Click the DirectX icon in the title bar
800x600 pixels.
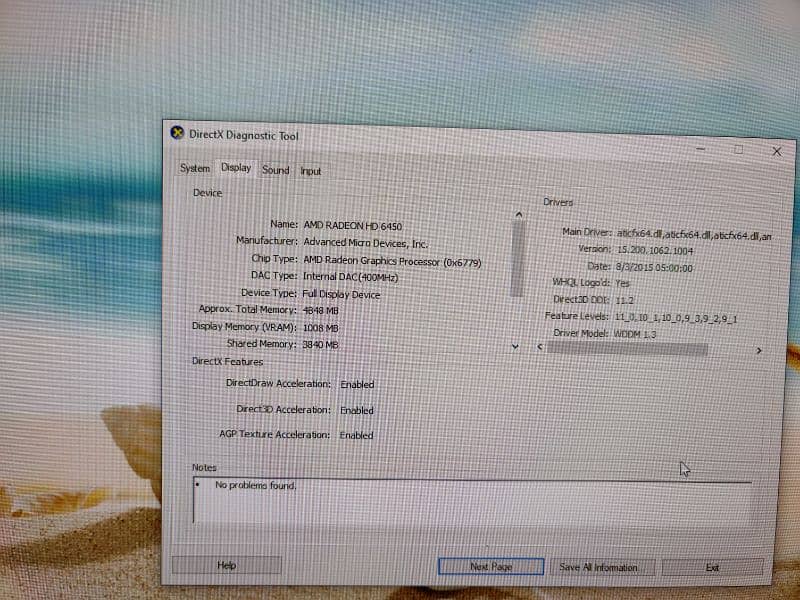pyautogui.click(x=177, y=134)
